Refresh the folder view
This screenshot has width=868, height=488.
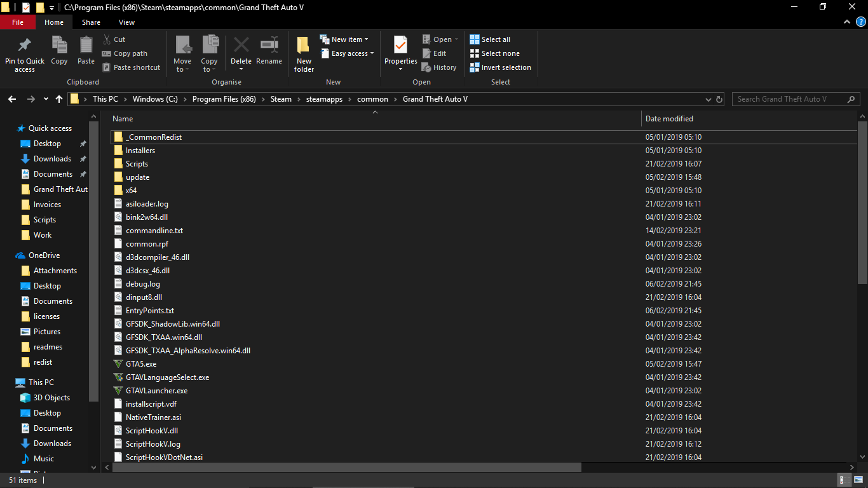[x=719, y=99]
